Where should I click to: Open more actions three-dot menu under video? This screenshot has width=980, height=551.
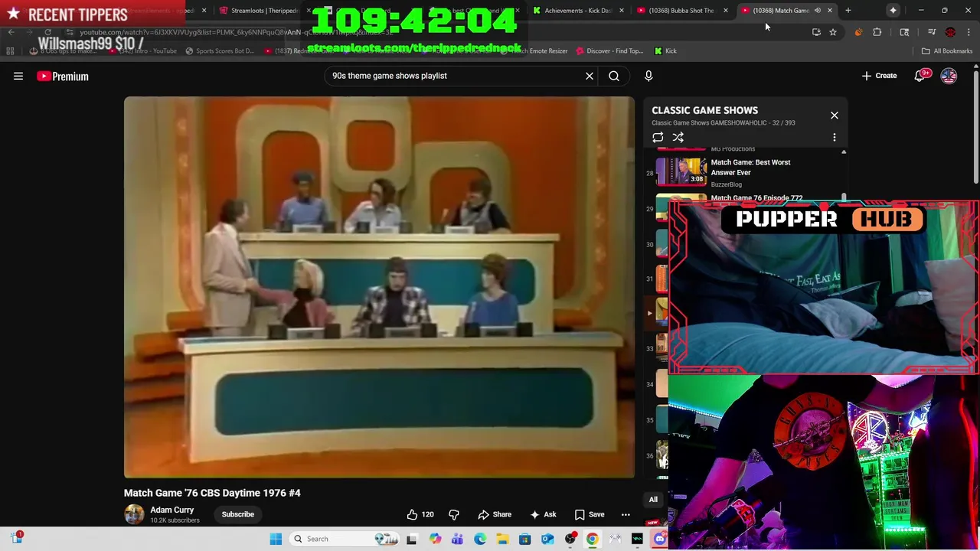coord(626,514)
